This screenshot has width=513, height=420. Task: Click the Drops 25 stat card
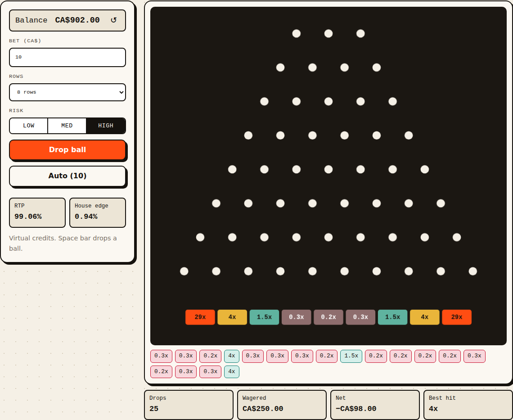[189, 405]
